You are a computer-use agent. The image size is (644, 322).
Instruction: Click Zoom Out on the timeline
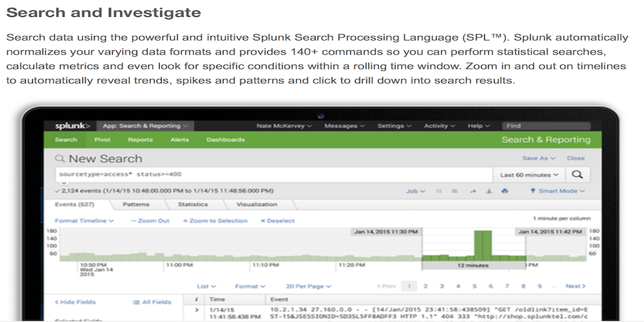(150, 220)
